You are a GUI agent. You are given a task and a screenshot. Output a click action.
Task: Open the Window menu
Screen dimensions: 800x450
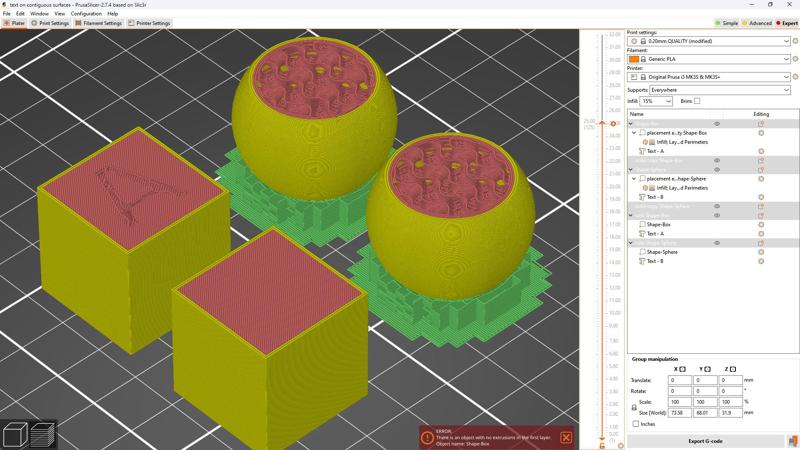pos(39,14)
